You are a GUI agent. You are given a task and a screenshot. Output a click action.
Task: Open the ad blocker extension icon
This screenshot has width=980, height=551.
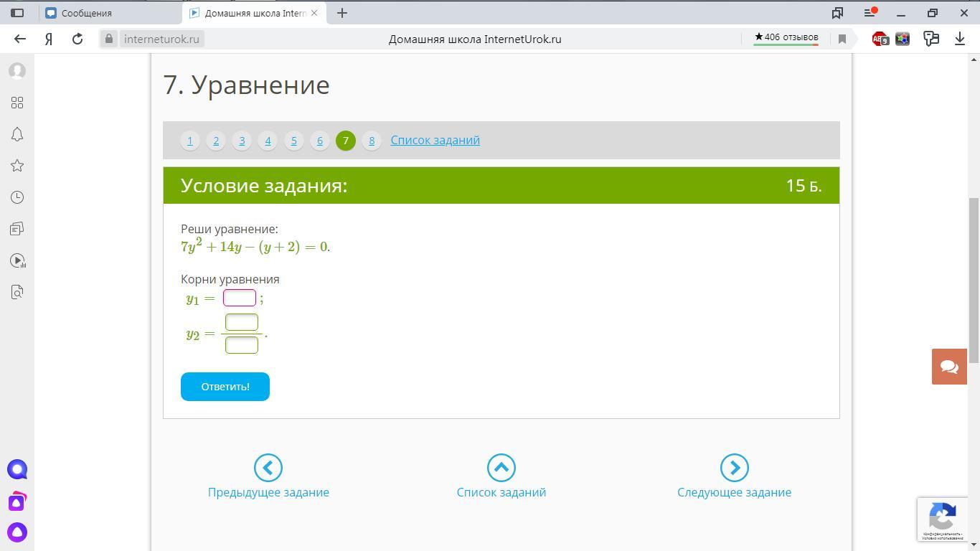[x=880, y=39]
